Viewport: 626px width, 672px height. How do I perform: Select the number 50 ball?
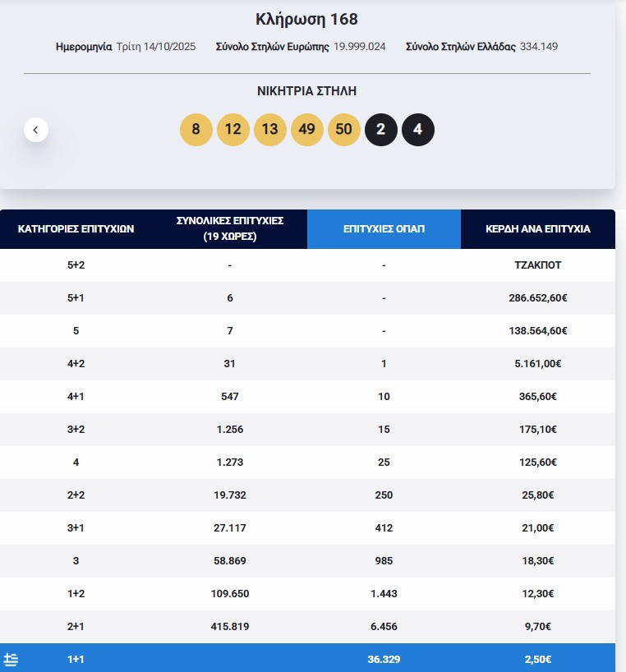[x=344, y=129]
